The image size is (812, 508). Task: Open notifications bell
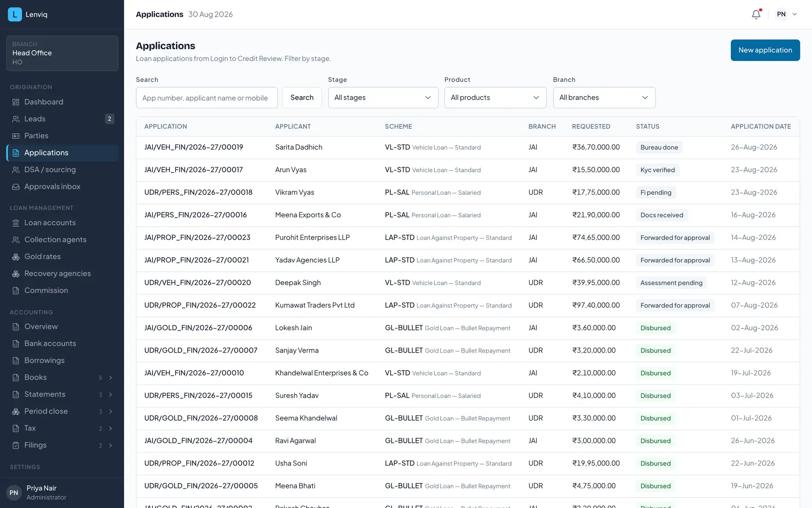pos(756,14)
